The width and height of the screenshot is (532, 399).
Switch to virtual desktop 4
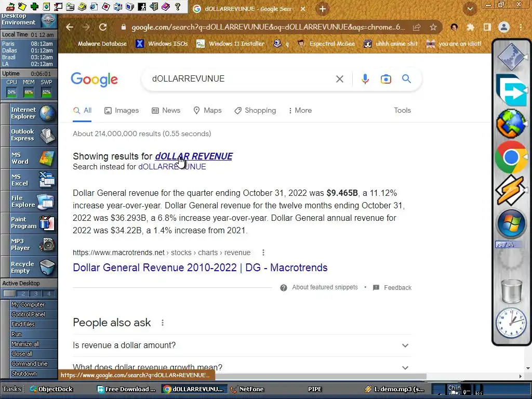(x=48, y=294)
